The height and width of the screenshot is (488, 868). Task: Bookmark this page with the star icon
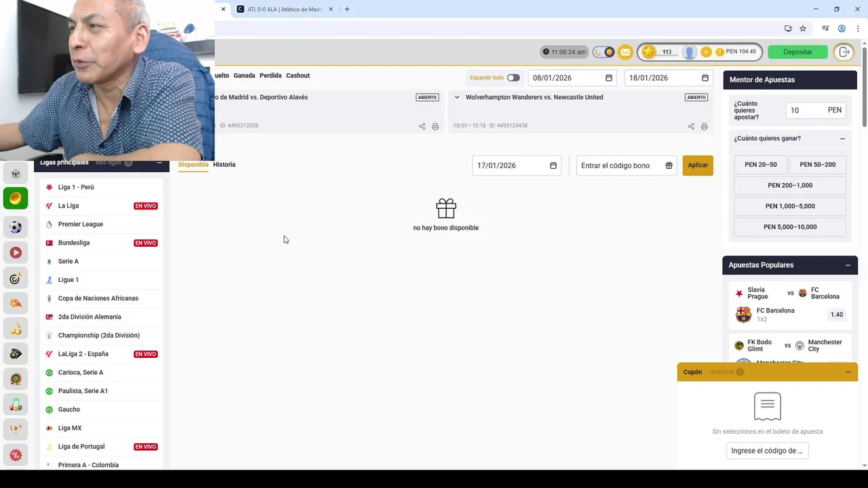(x=803, y=28)
